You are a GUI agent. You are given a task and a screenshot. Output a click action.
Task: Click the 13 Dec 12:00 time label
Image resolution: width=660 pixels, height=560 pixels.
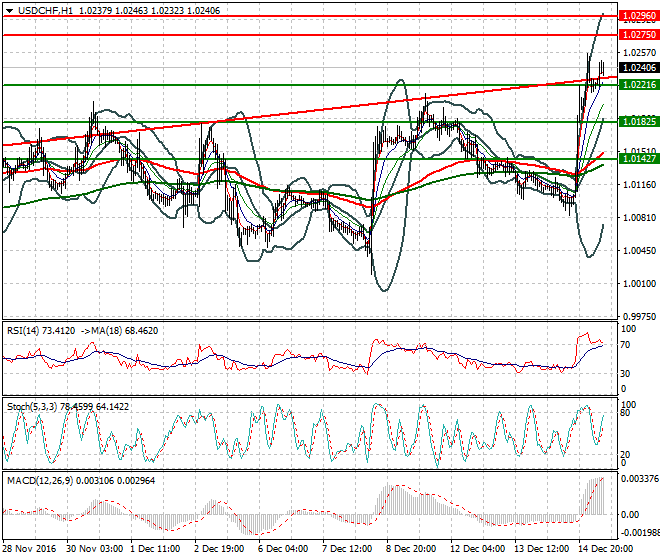[x=542, y=549]
